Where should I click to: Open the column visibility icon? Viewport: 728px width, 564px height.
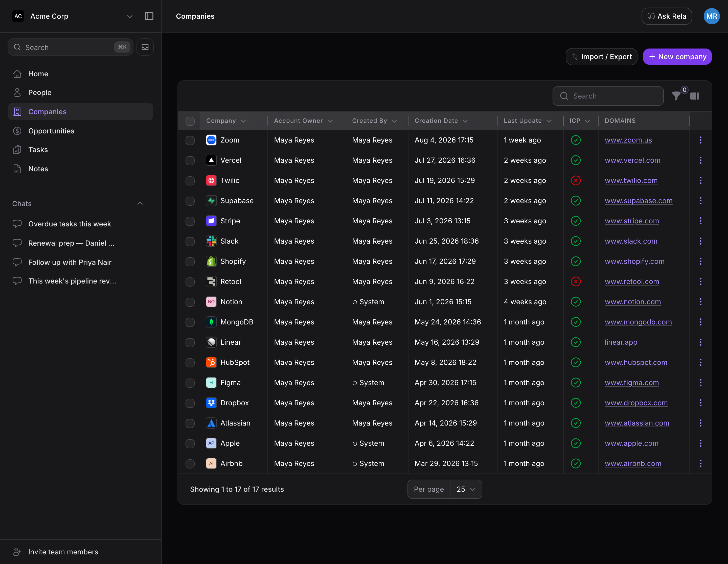695,96
